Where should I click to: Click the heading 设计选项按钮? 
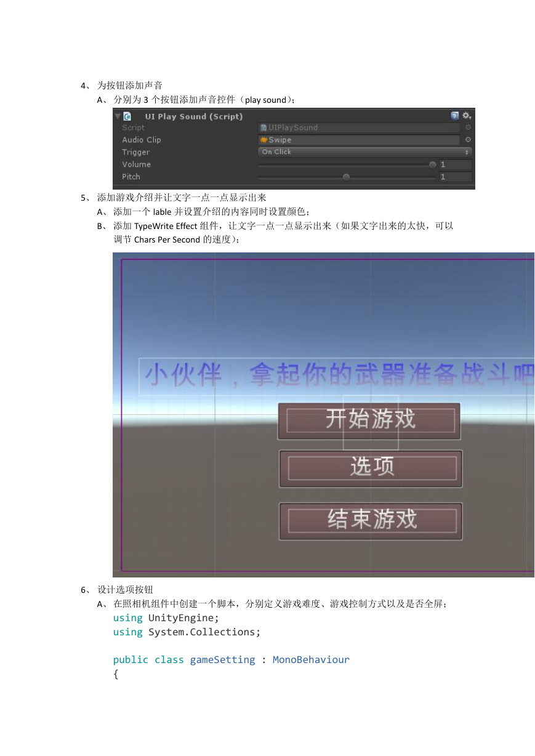pos(125,590)
